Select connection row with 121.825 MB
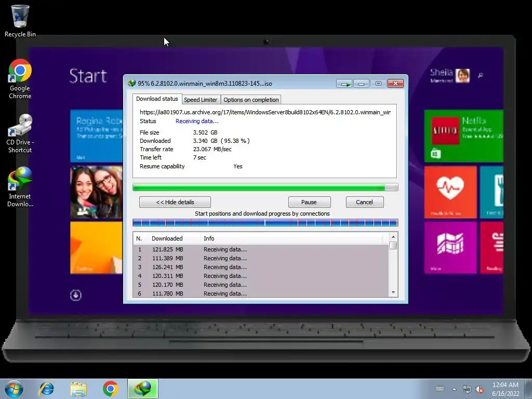 click(x=261, y=249)
